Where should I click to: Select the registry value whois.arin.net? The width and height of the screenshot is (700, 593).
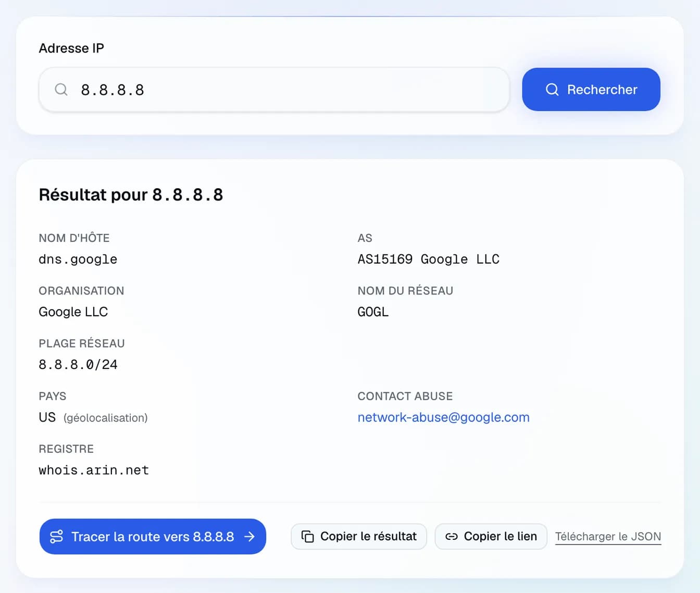point(94,470)
